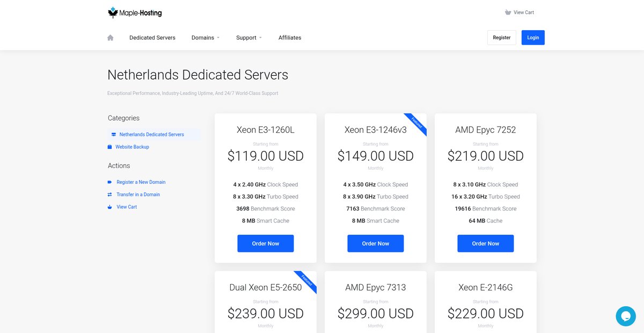644x333 pixels.
Task: Click the 64 MB Cache text
Action: pyautogui.click(x=486, y=221)
